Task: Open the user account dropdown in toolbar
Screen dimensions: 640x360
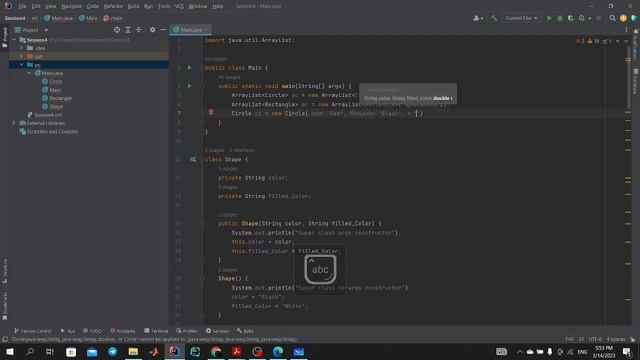Action: pyautogui.click(x=478, y=18)
